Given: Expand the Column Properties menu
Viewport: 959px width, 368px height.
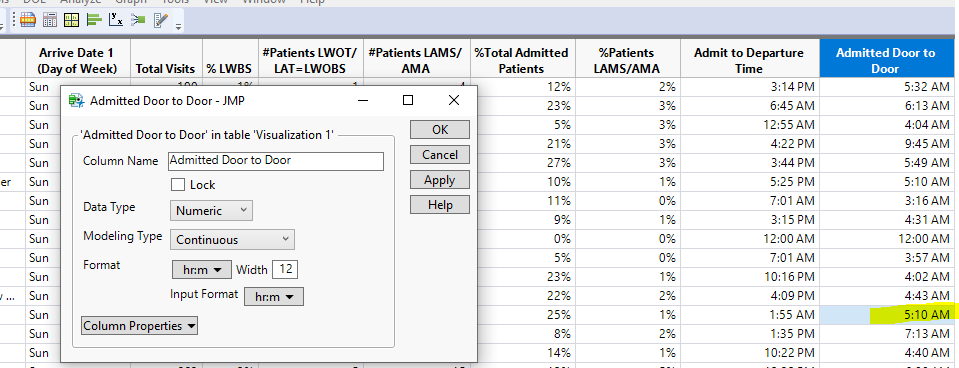Looking at the screenshot, I should pos(139,326).
